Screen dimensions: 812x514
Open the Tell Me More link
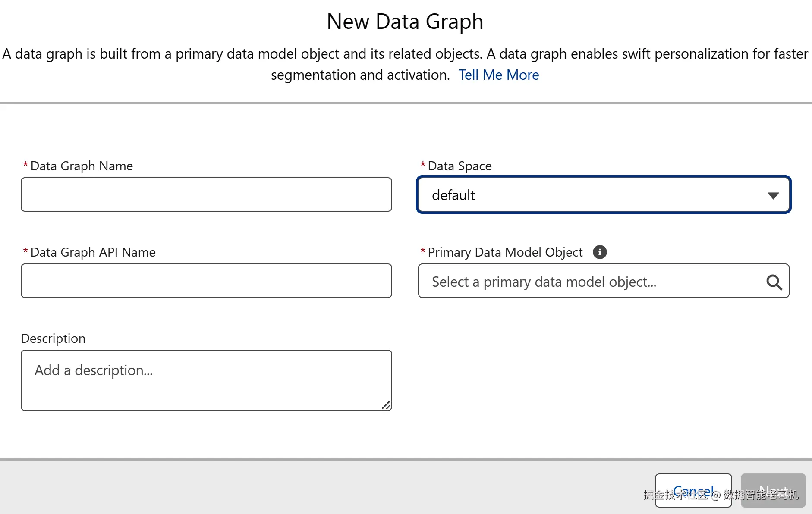click(x=499, y=75)
